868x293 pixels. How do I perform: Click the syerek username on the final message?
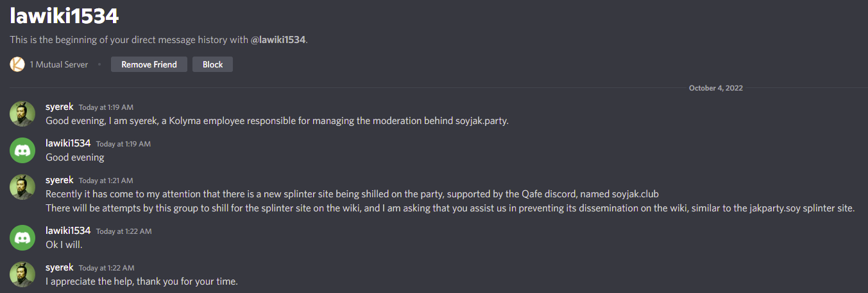(x=60, y=267)
